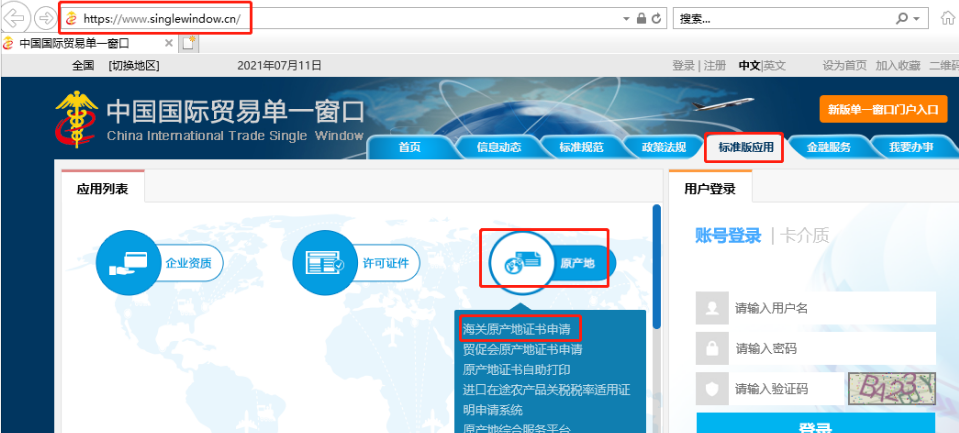Open the 首页 navigation tab

click(x=409, y=147)
